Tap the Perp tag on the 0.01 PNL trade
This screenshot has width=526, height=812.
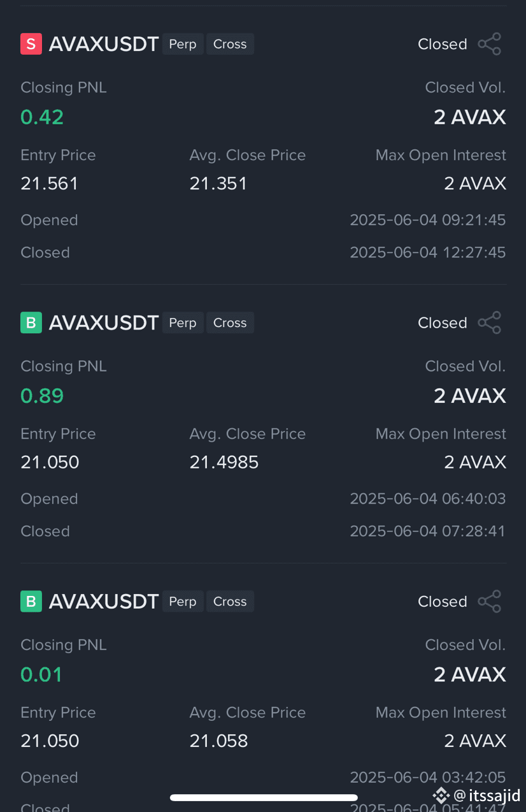pos(183,601)
